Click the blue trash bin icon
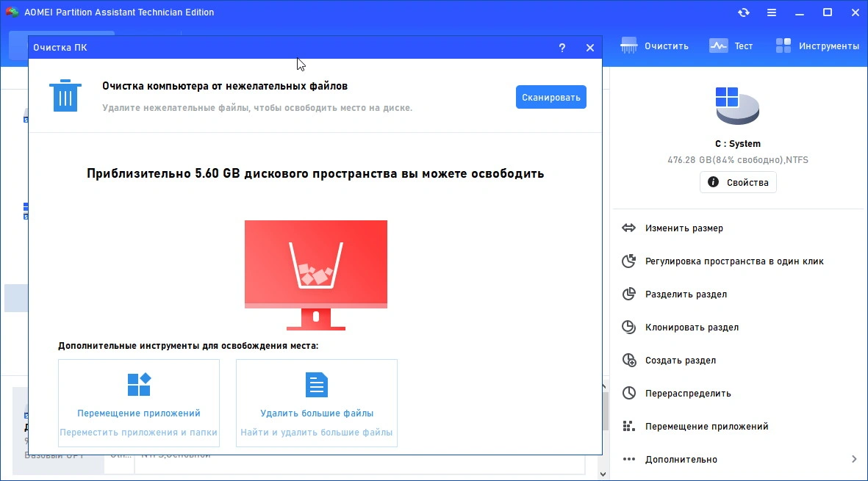 pos(65,95)
